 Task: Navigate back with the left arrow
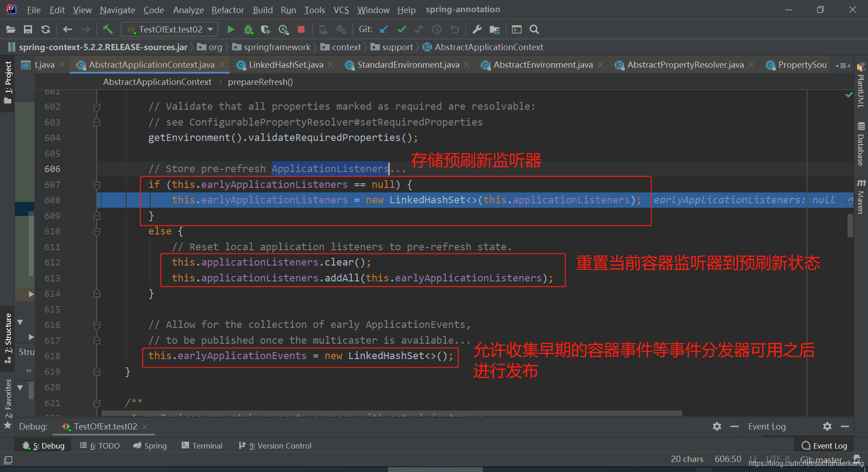pos(67,29)
